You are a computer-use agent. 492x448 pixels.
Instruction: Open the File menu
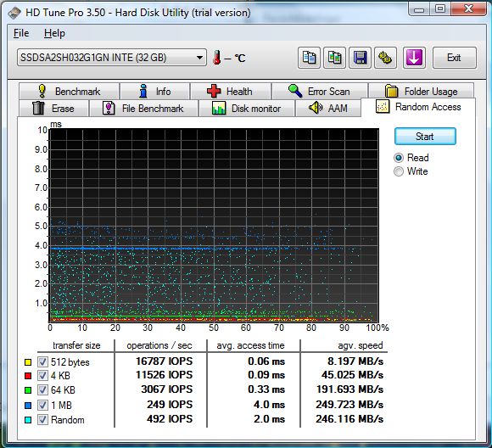tap(21, 33)
